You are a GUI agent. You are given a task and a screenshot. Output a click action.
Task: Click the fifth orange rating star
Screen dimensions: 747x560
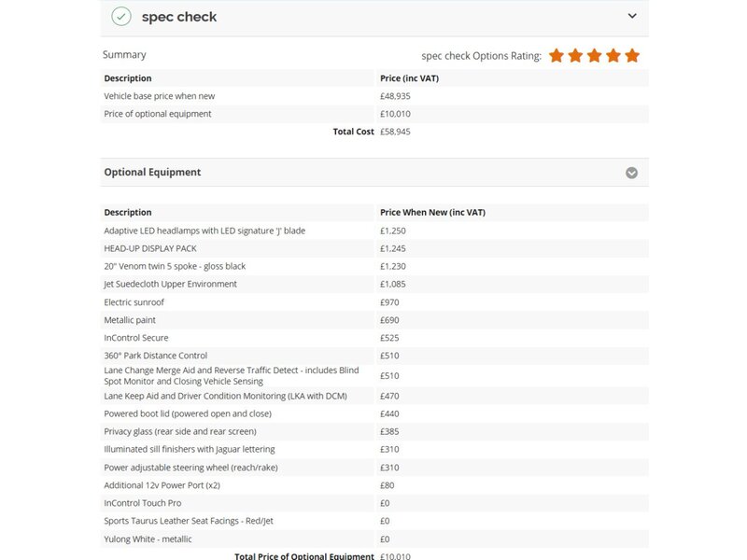tap(632, 55)
